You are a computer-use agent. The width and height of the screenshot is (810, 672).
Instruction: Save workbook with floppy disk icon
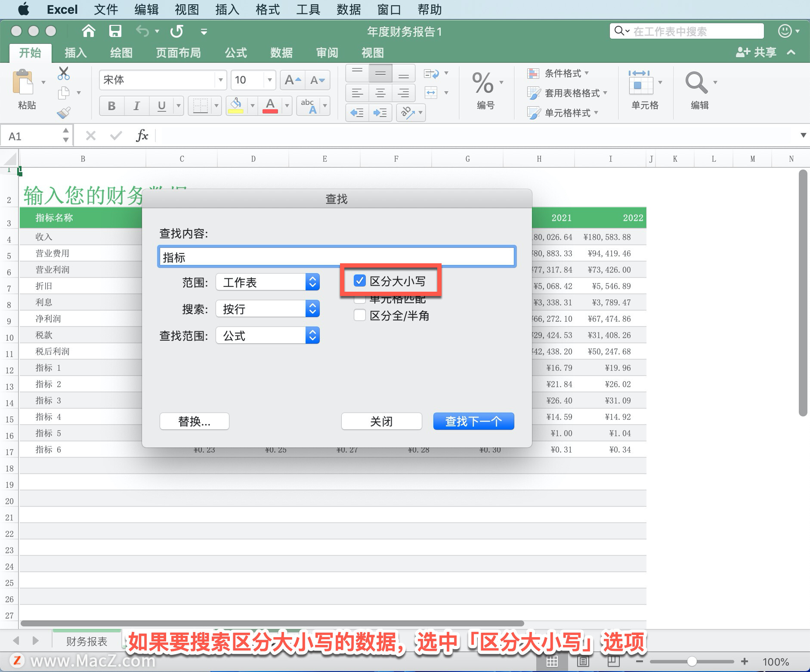[x=115, y=31]
